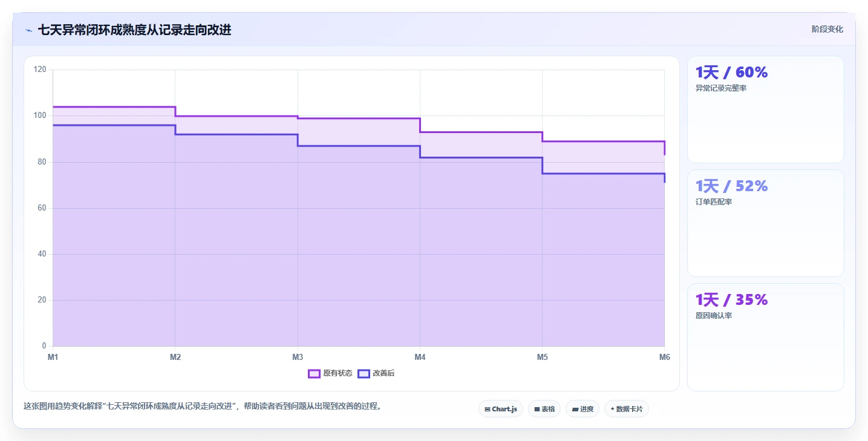868x441 pixels.
Task: Toggle the 原有状态 legend item
Action: coord(330,373)
